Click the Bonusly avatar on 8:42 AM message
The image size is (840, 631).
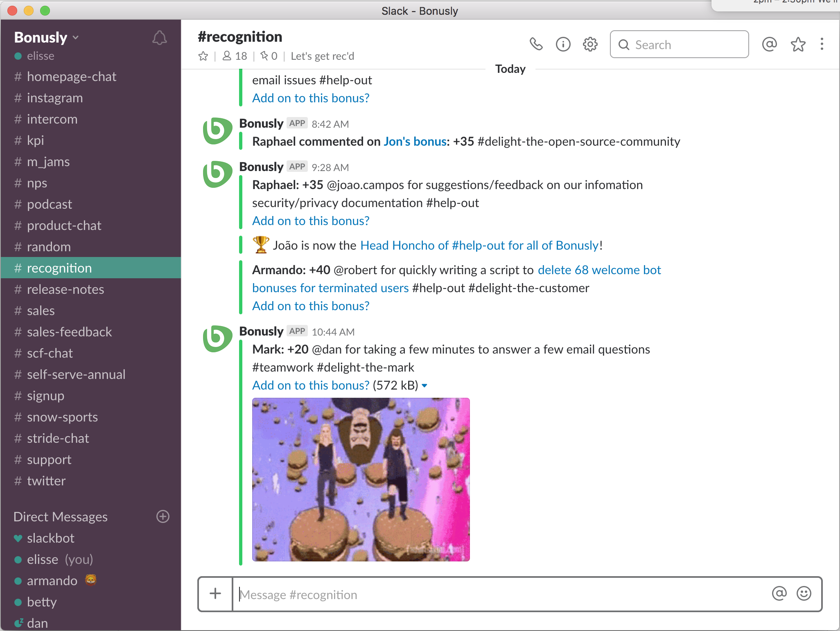(x=217, y=131)
